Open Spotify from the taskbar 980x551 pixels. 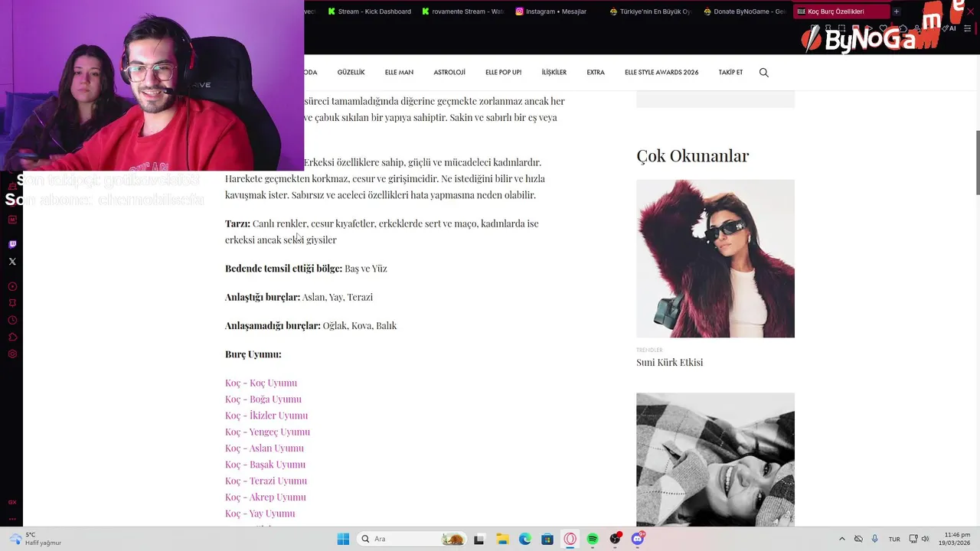(x=593, y=539)
